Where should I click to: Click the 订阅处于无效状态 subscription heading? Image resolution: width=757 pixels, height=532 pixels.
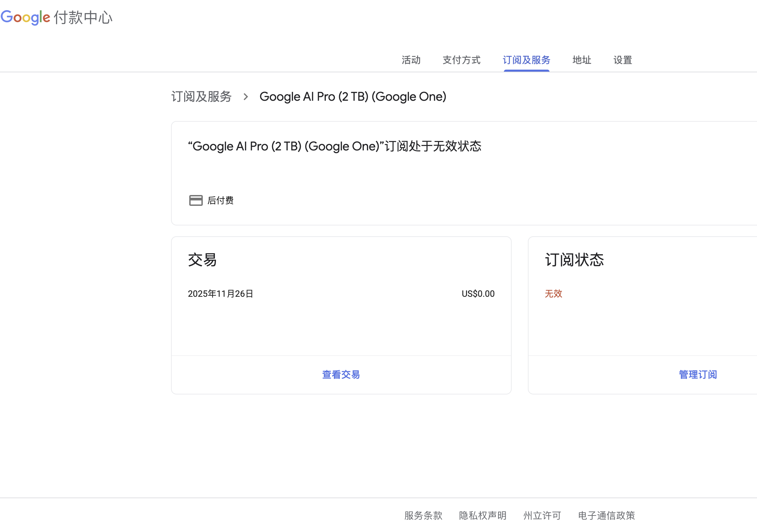(x=335, y=146)
